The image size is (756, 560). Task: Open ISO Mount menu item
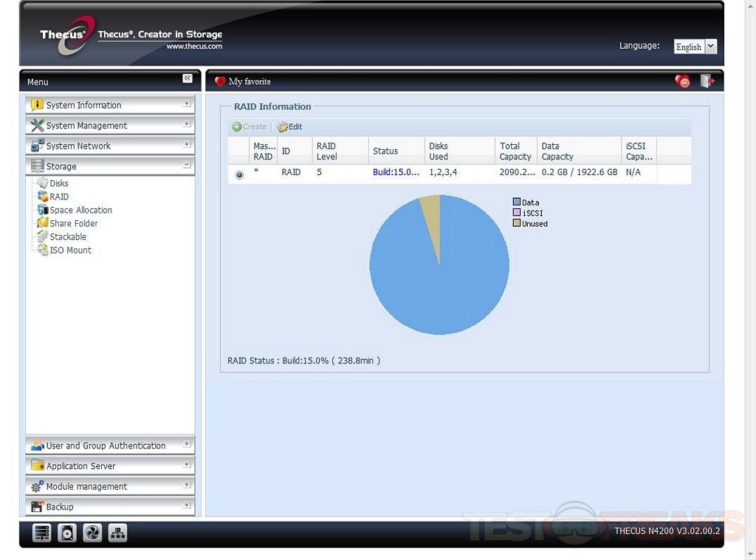click(71, 250)
